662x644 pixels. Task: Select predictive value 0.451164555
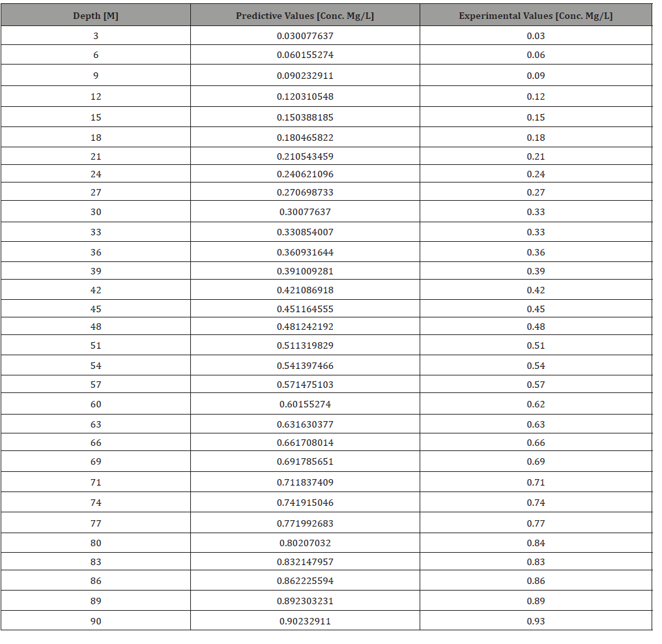pos(305,309)
